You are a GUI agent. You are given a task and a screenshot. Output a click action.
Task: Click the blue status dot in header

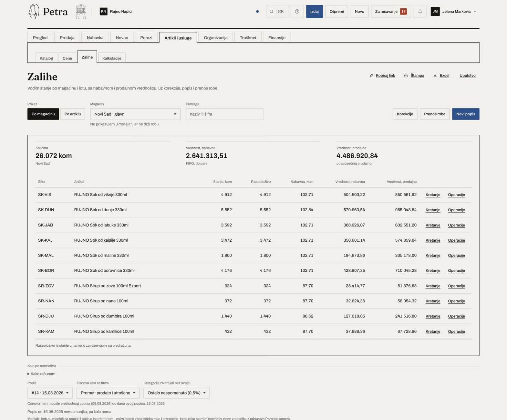tap(257, 12)
